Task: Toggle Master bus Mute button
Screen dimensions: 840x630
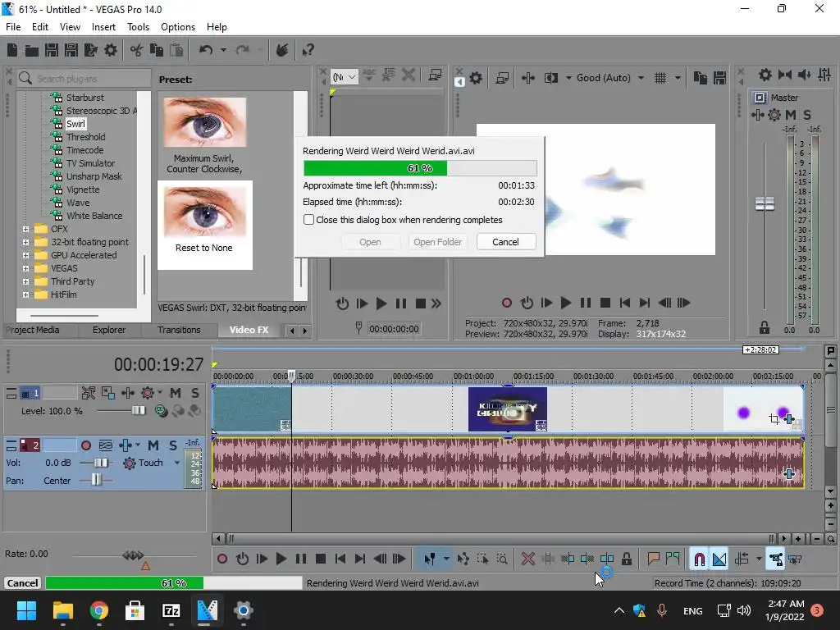Action: click(790, 115)
